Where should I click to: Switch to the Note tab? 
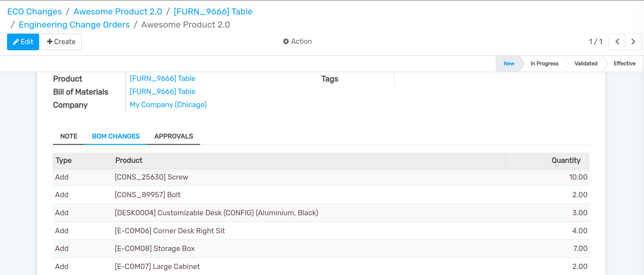pyautogui.click(x=69, y=136)
